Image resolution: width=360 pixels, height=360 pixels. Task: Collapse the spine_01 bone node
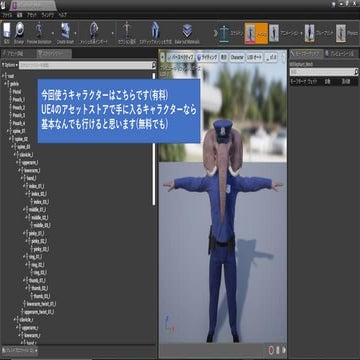9,131
